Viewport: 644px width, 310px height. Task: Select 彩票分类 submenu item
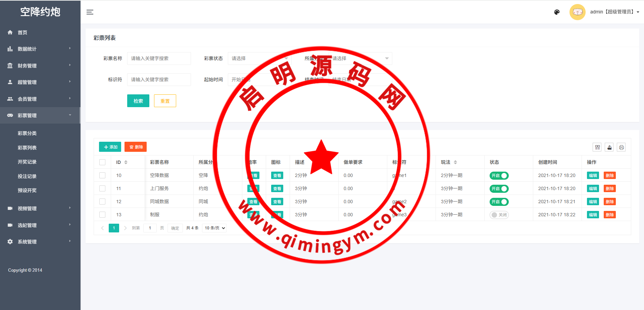point(27,133)
